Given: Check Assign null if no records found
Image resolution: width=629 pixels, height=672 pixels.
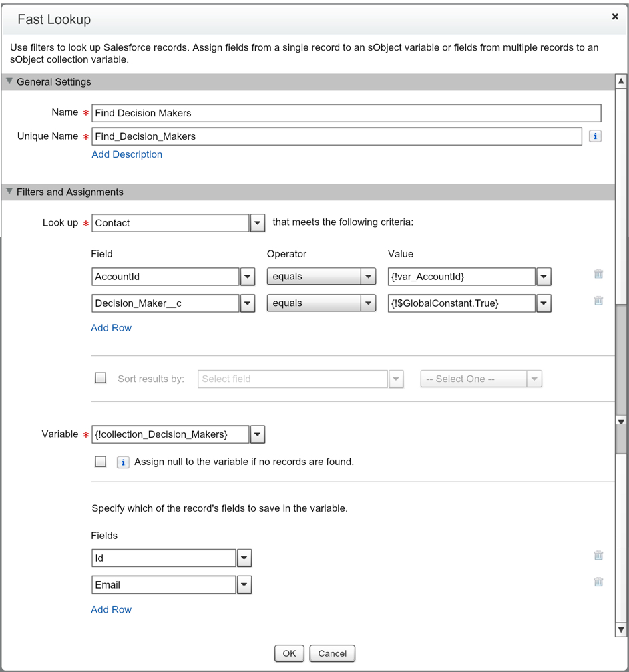Looking at the screenshot, I should click(101, 462).
